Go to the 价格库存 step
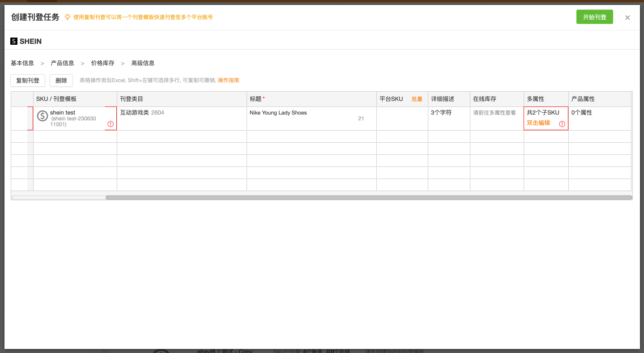 coord(102,63)
